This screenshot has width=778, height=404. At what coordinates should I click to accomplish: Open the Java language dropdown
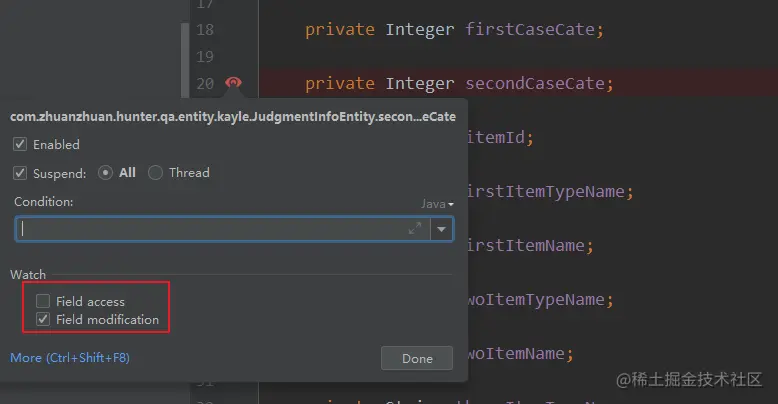click(x=437, y=204)
